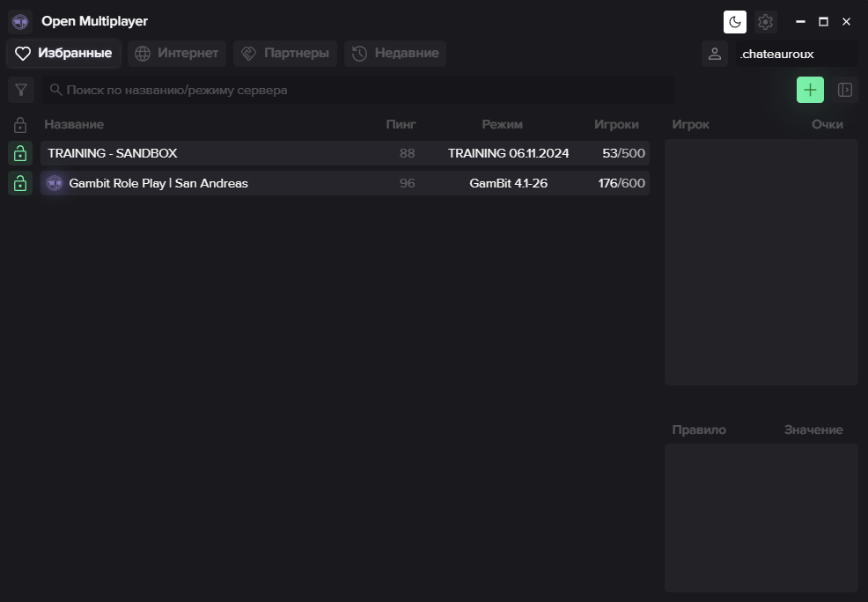This screenshot has width=868, height=602.
Task: Open the Интернет tab
Action: pos(177,53)
